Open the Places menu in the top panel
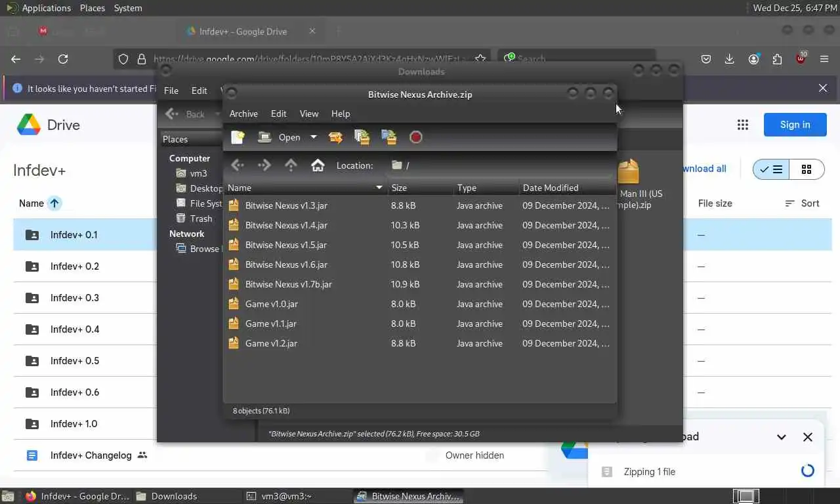 click(x=93, y=8)
